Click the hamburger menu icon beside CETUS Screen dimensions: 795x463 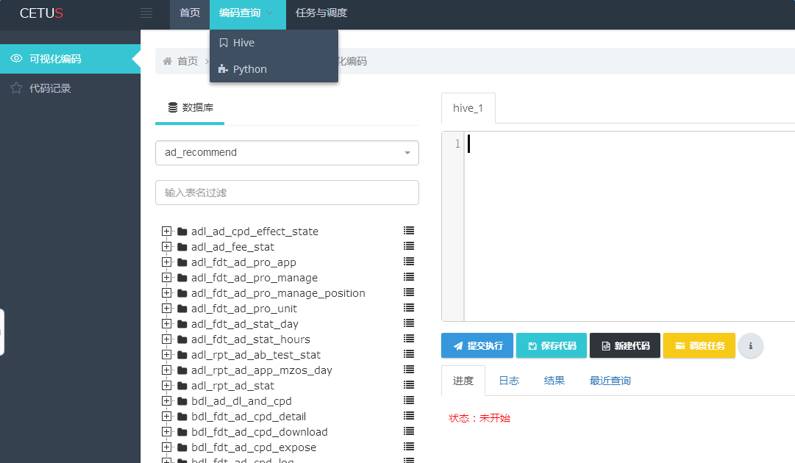pos(146,13)
